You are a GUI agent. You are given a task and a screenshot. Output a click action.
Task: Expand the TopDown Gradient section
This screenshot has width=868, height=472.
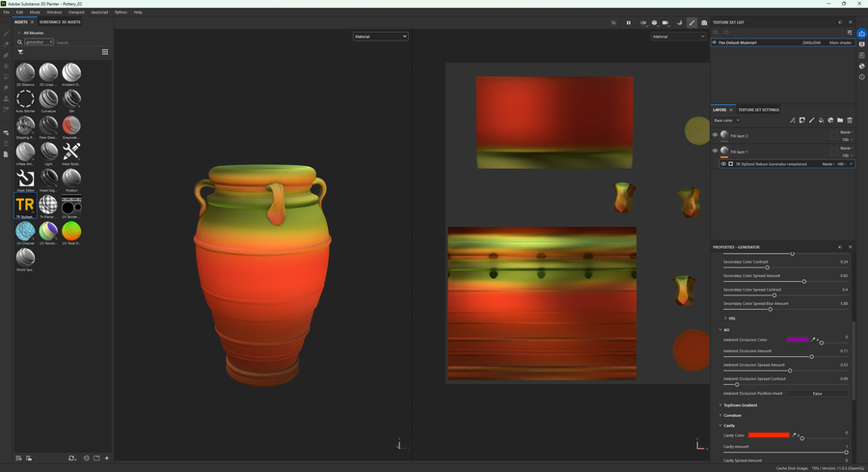click(x=740, y=405)
